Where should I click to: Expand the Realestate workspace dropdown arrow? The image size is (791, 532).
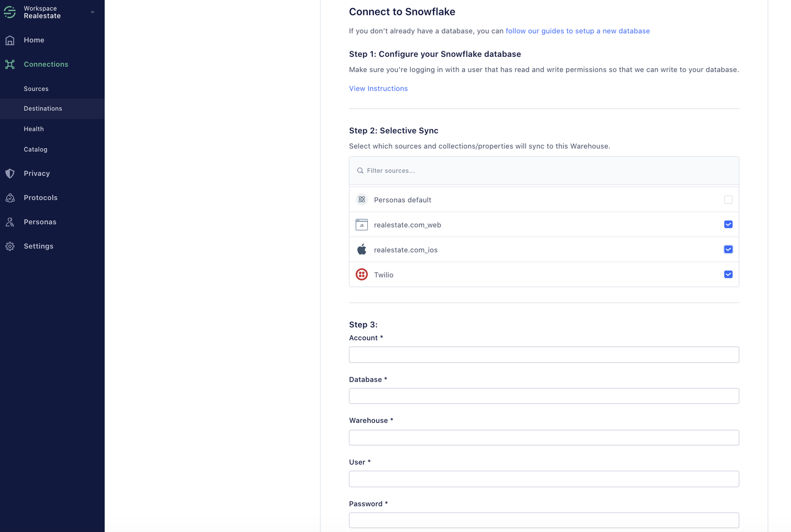point(92,12)
